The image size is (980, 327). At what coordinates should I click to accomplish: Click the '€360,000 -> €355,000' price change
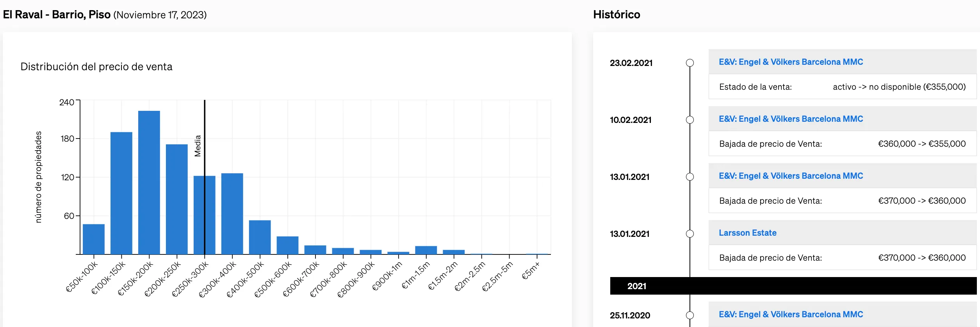[x=922, y=144]
